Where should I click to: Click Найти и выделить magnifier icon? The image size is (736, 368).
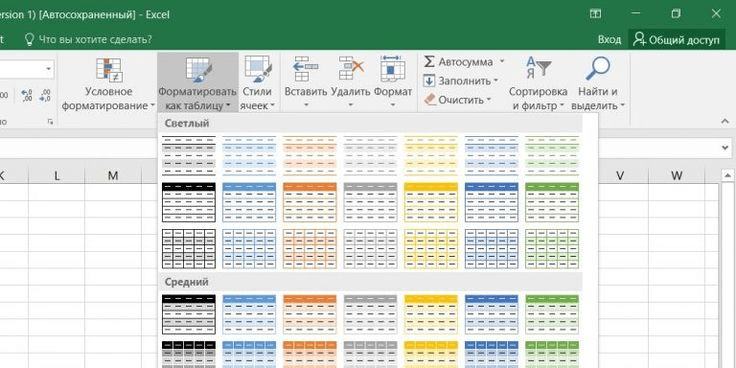pos(598,69)
